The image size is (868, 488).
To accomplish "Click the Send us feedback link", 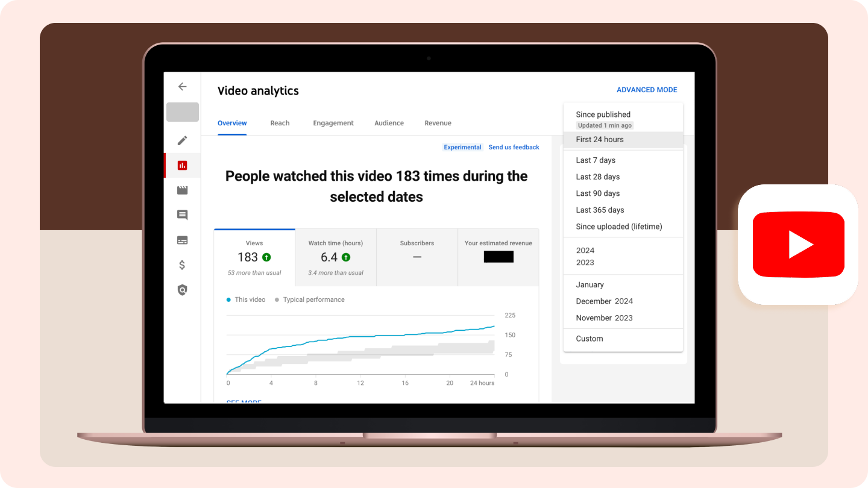I will (x=514, y=147).
